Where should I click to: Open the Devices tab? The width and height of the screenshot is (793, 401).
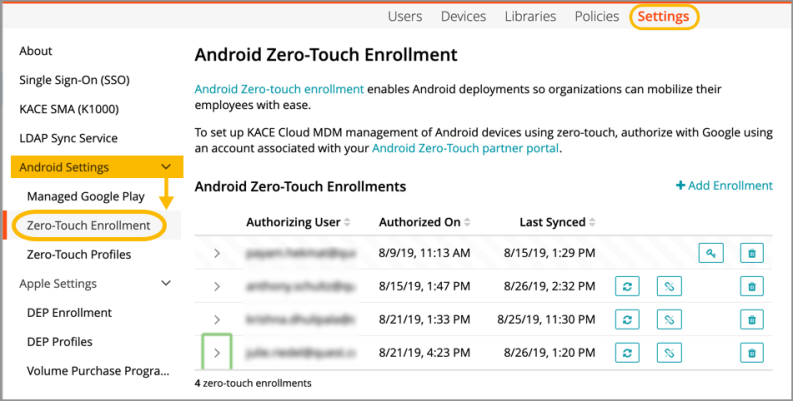(x=463, y=16)
